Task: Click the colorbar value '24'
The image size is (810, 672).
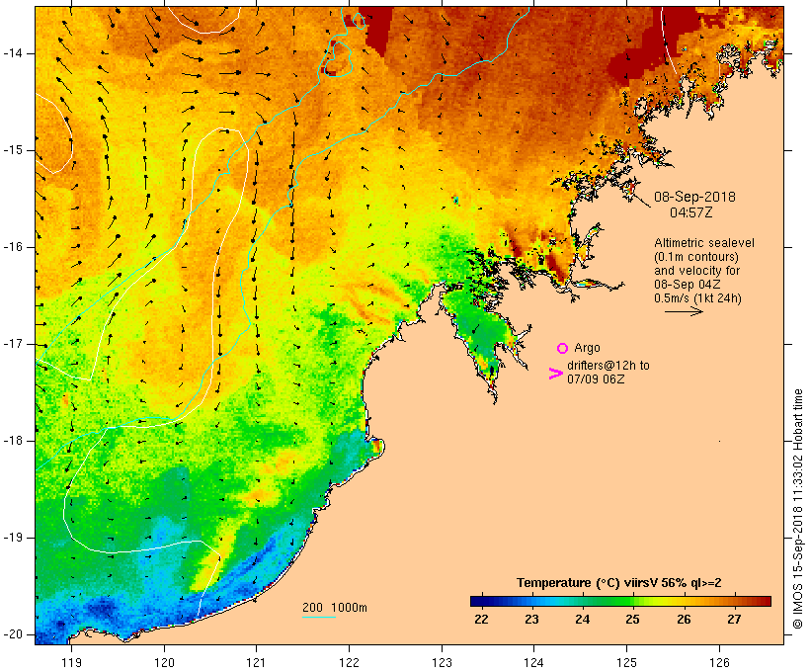Action: tap(582, 620)
